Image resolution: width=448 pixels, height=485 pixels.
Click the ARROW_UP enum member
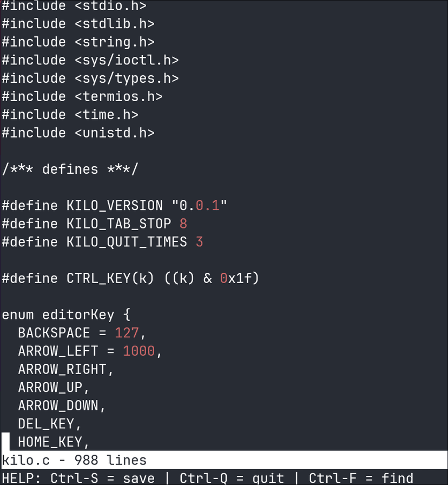point(50,388)
